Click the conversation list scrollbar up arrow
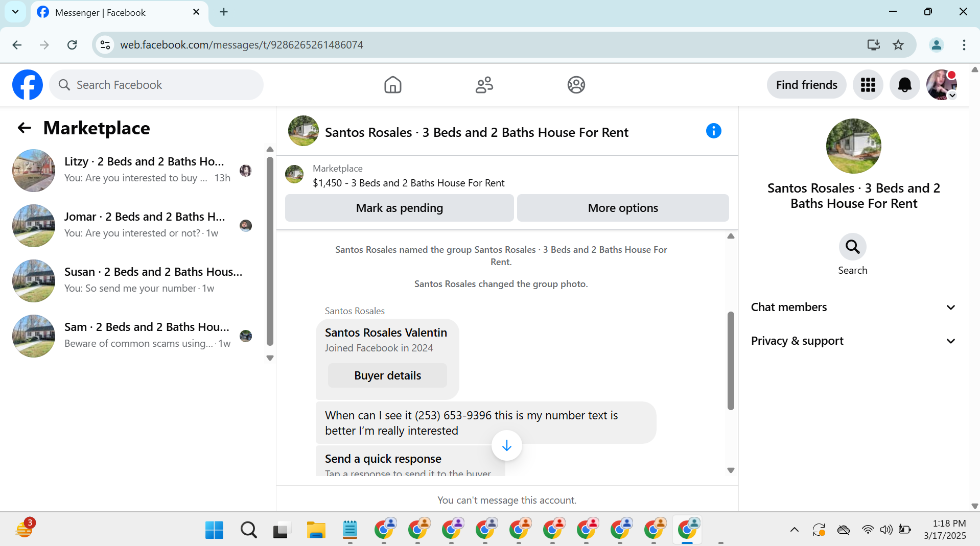980x546 pixels. coord(270,149)
